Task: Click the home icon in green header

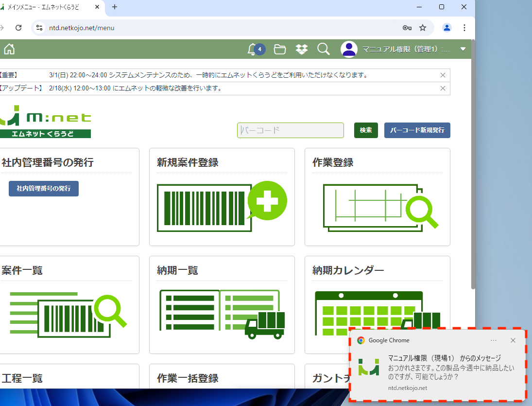Action: [x=9, y=49]
